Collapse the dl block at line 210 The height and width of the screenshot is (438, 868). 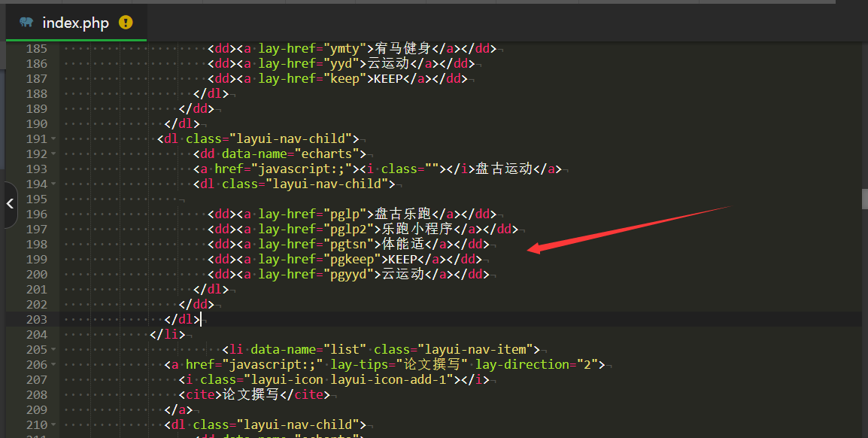click(53, 424)
